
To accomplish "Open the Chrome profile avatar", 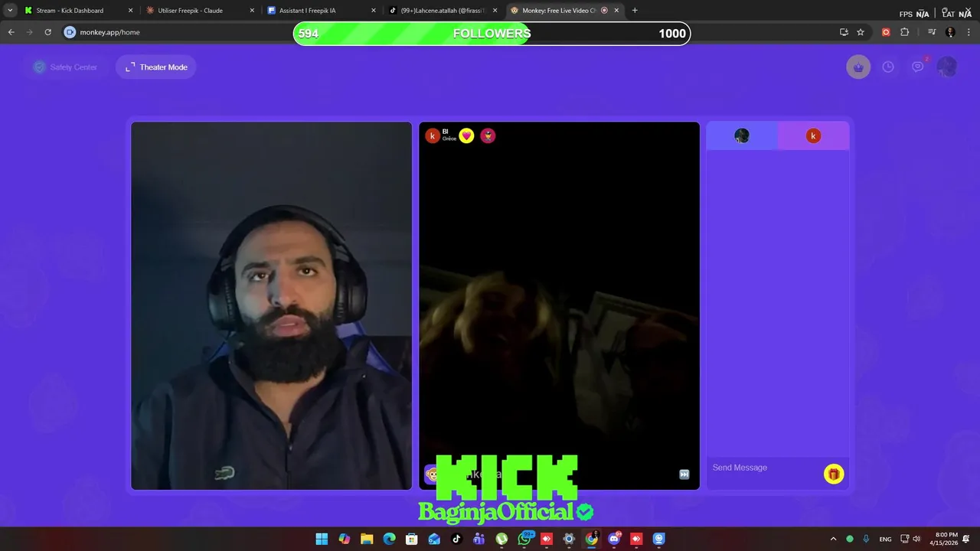I will click(x=950, y=32).
